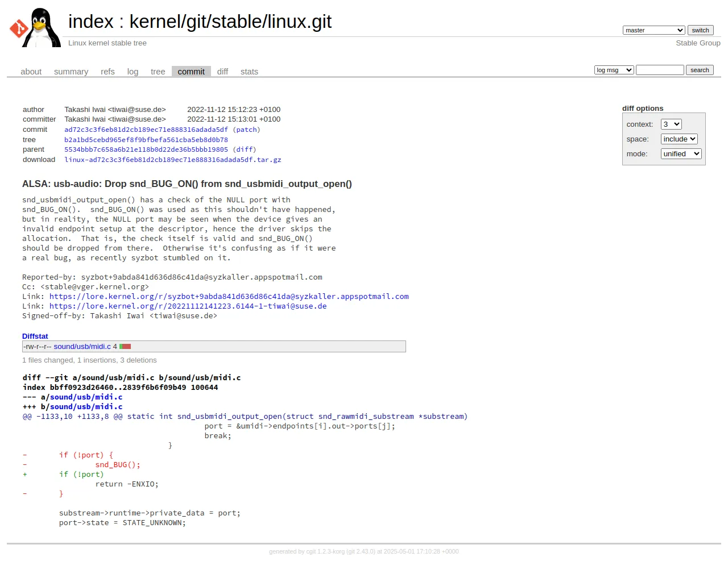This screenshot has width=728, height=582.
Task: Click committer date 2022-11-12 15:13:01
Action: coord(234,119)
